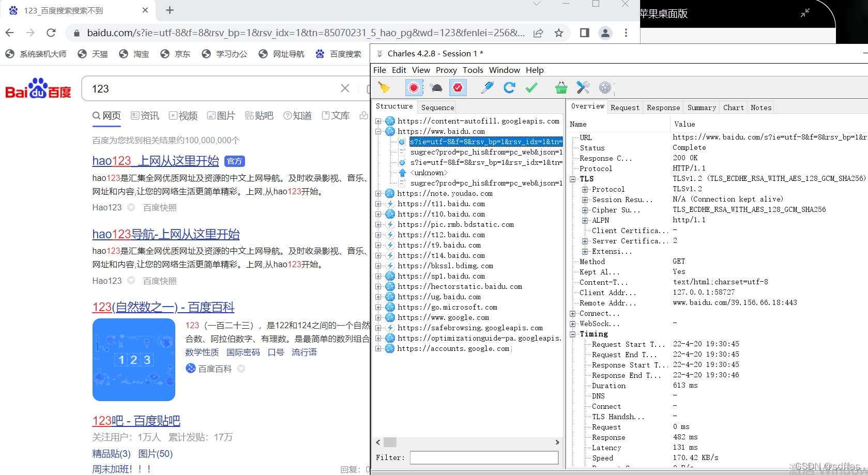This screenshot has width=868, height=475.
Task: Open the browser profile avatar icon
Action: point(605,33)
